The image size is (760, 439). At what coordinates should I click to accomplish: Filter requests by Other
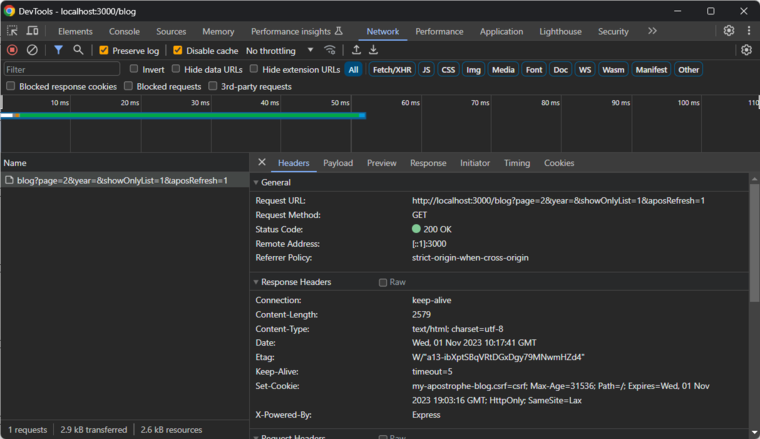[688, 69]
